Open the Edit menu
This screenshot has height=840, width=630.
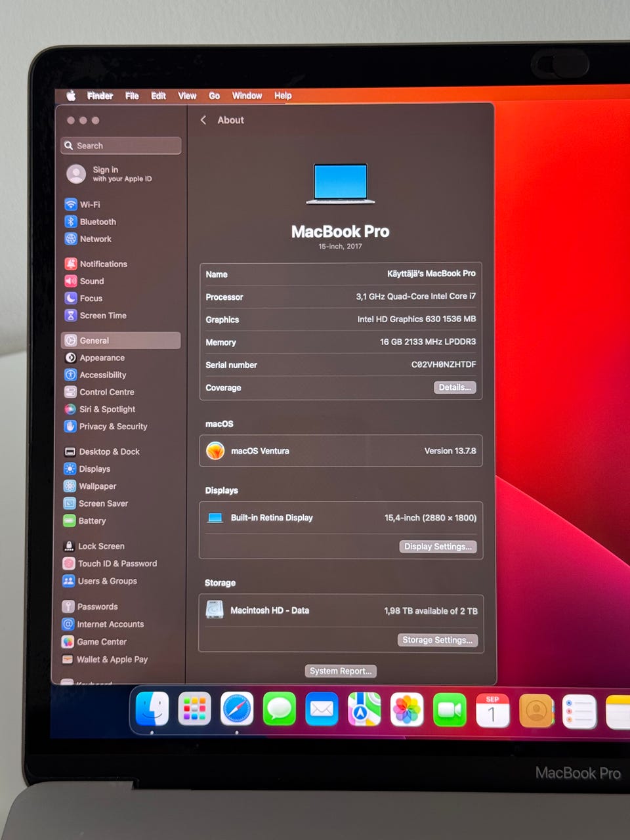(x=158, y=96)
